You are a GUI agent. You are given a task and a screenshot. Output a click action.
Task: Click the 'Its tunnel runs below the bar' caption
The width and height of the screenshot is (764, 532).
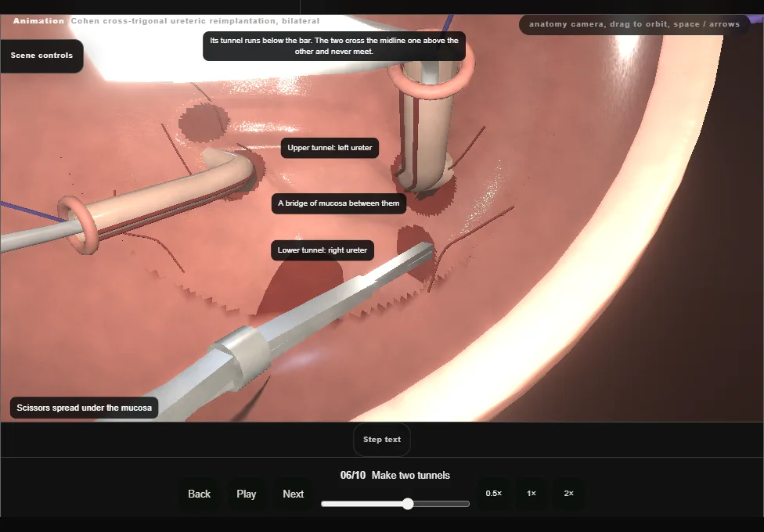coord(334,46)
